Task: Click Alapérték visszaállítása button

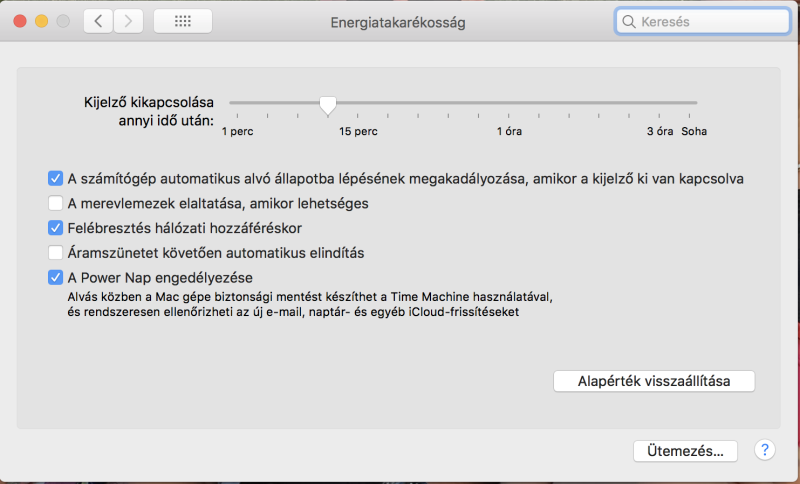Action: tap(654, 381)
